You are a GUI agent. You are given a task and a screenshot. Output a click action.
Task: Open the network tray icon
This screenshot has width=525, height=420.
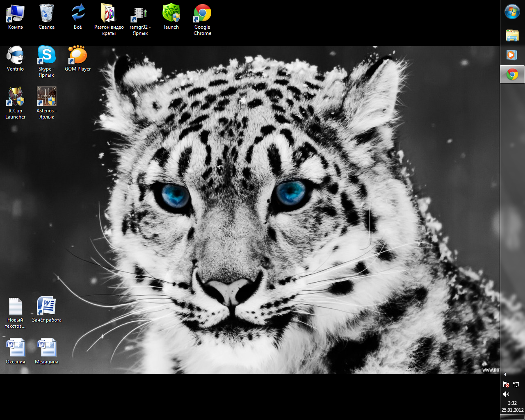coord(516,385)
